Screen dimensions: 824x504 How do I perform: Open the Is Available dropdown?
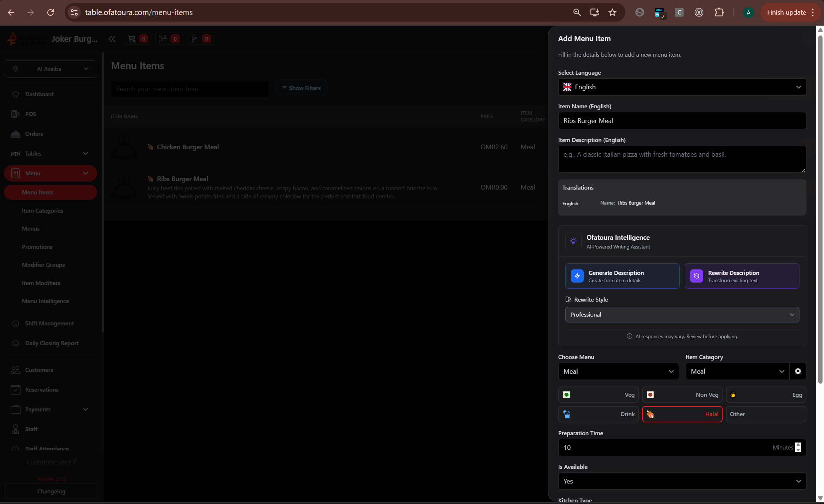682,481
